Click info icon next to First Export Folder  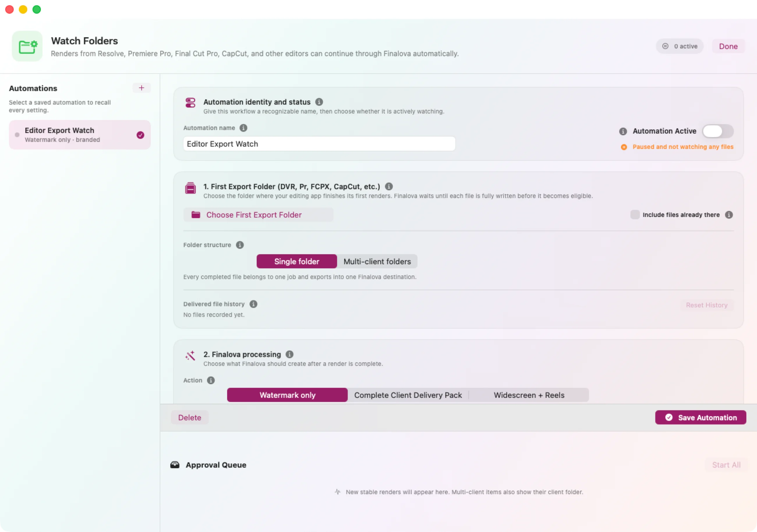tap(389, 187)
